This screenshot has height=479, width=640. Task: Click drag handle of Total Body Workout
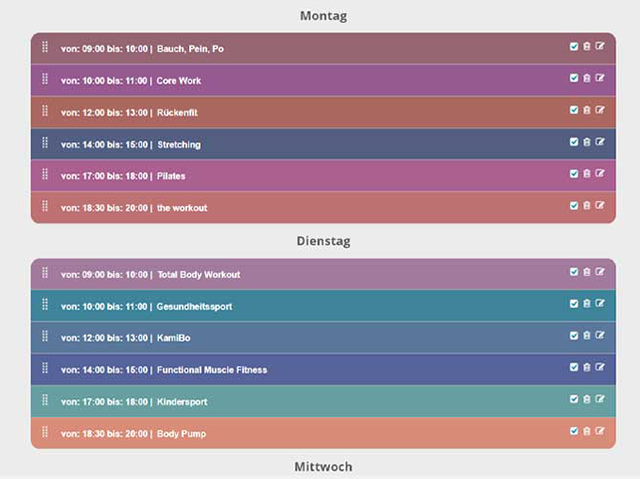tap(45, 273)
